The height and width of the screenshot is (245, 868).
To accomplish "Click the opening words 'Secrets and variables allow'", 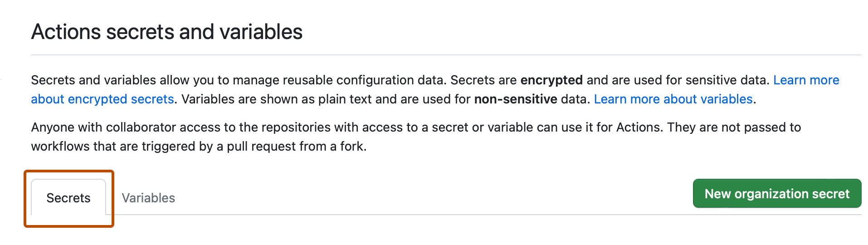I will tap(110, 80).
